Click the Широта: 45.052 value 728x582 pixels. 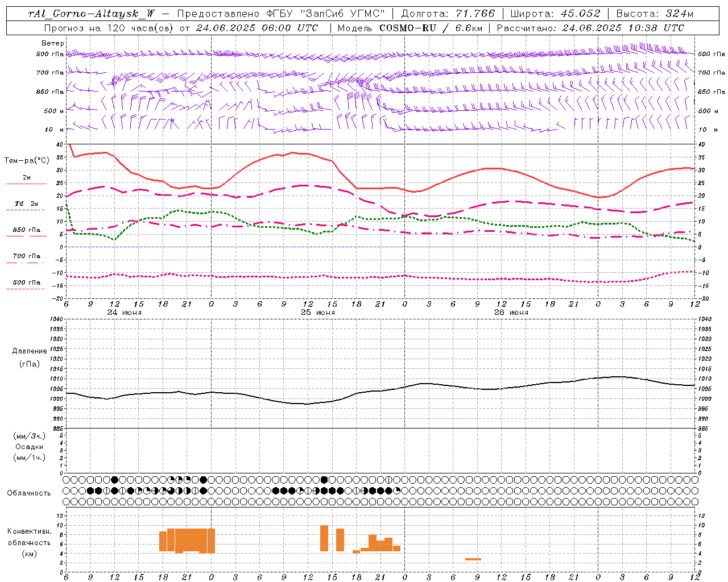pos(555,14)
